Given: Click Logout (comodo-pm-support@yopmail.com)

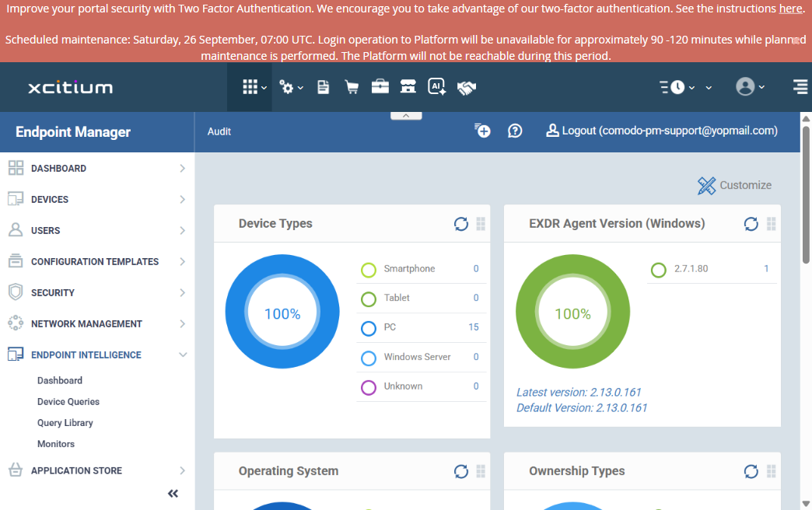Looking at the screenshot, I should click(x=662, y=131).
